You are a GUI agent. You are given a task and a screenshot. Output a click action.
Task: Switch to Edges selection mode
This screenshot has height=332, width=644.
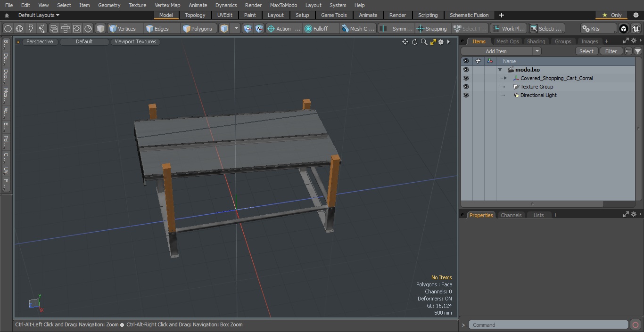(x=162, y=29)
